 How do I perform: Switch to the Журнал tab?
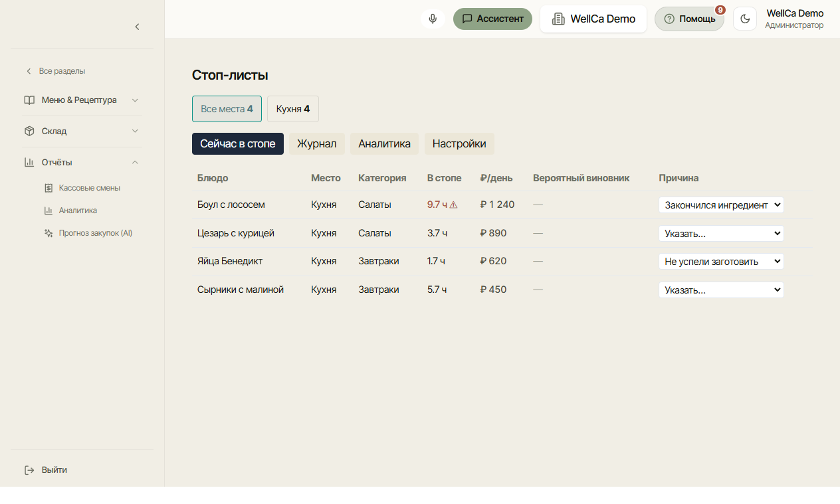[316, 144]
